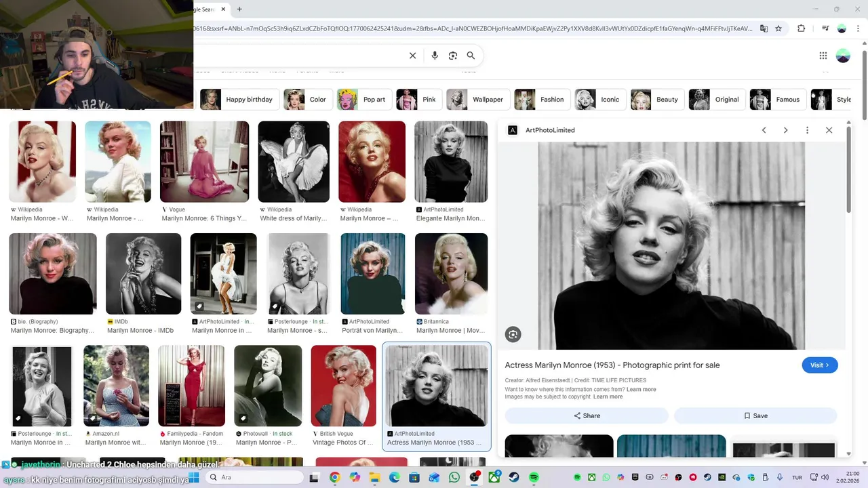Go to next image in preview panel
This screenshot has width=868, height=488.
pyautogui.click(x=785, y=130)
